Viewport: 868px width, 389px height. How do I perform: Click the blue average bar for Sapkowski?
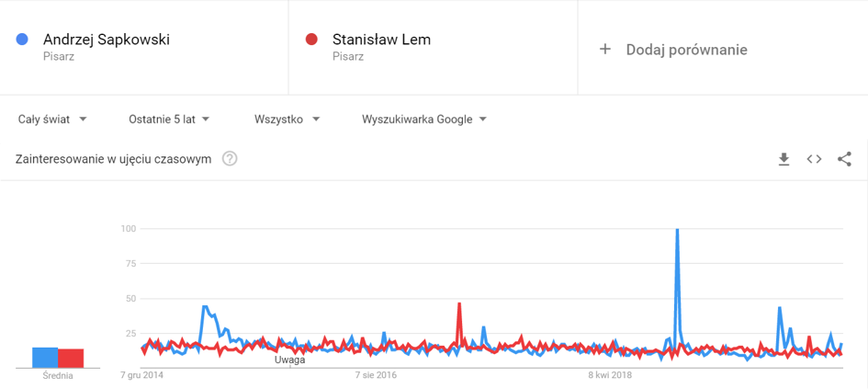[45, 358]
